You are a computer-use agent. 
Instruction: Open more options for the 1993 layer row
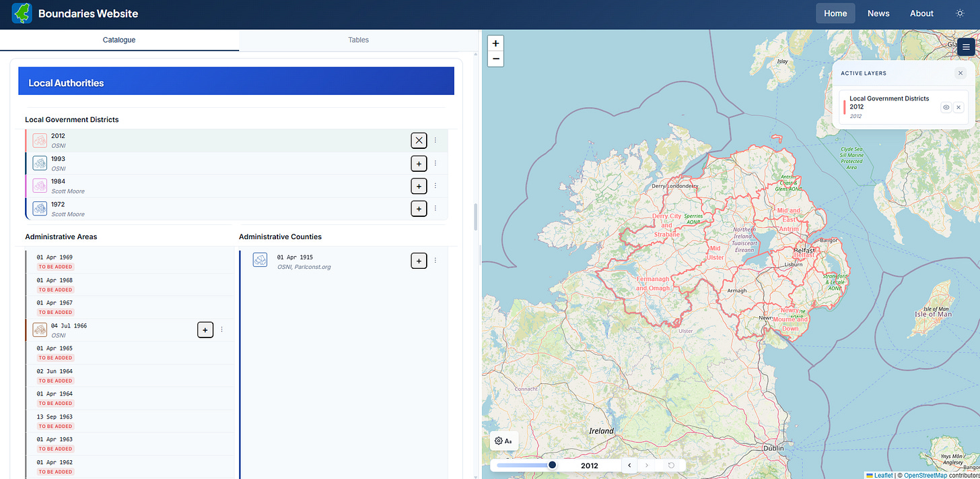pyautogui.click(x=435, y=163)
